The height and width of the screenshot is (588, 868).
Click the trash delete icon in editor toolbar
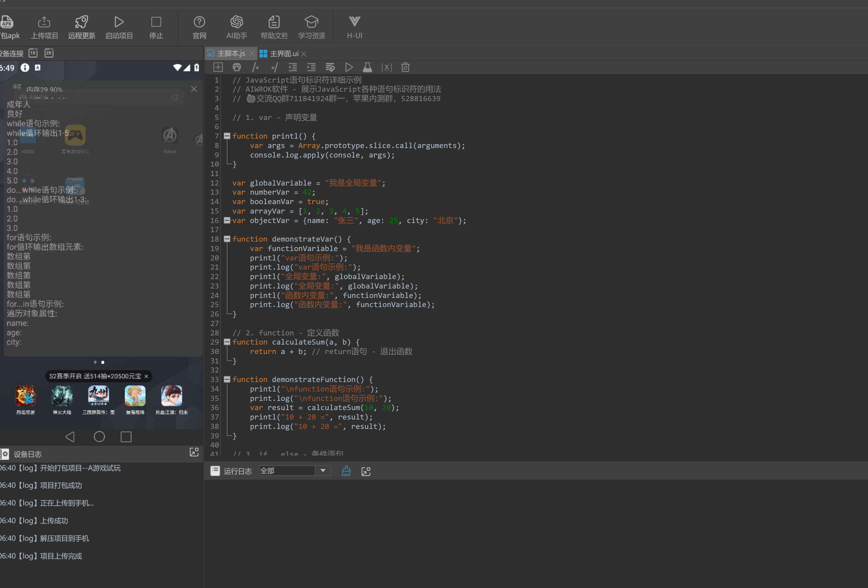[x=405, y=68]
